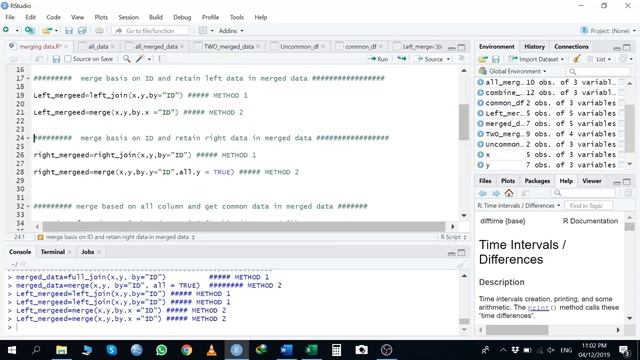Open the Addins dropdown
This screenshot has width=640, height=360.
point(231,31)
